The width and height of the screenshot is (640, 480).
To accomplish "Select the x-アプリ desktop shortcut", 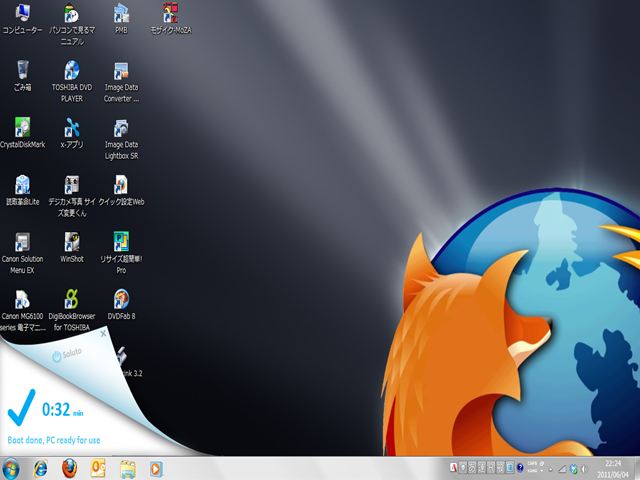I will coord(72,133).
